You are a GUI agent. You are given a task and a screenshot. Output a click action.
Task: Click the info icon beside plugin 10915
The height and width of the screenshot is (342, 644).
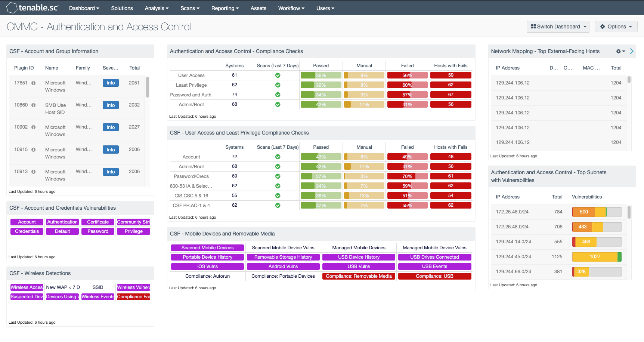pyautogui.click(x=33, y=150)
